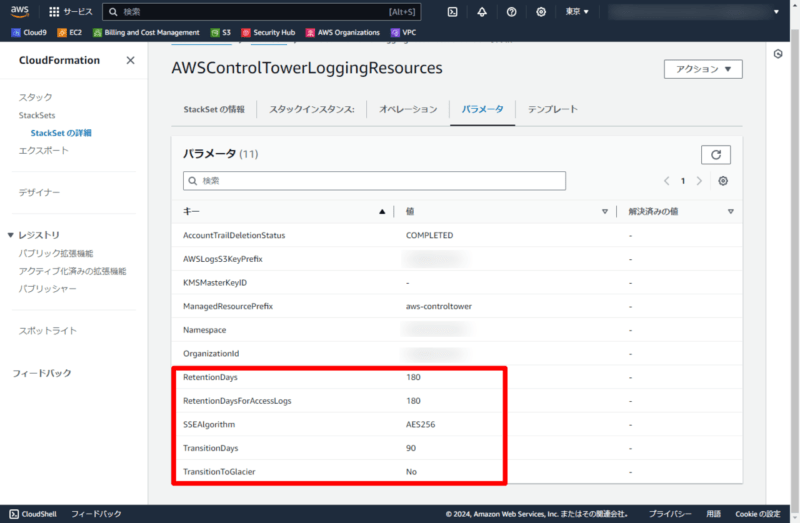
Task: Click the top AWS search field
Action: [x=262, y=12]
